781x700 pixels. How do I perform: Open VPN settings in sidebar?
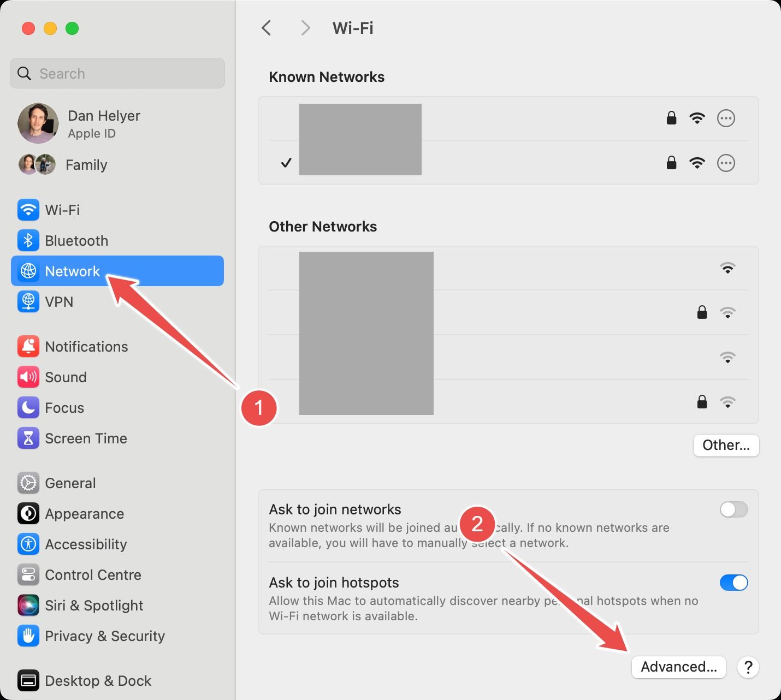tap(117, 301)
